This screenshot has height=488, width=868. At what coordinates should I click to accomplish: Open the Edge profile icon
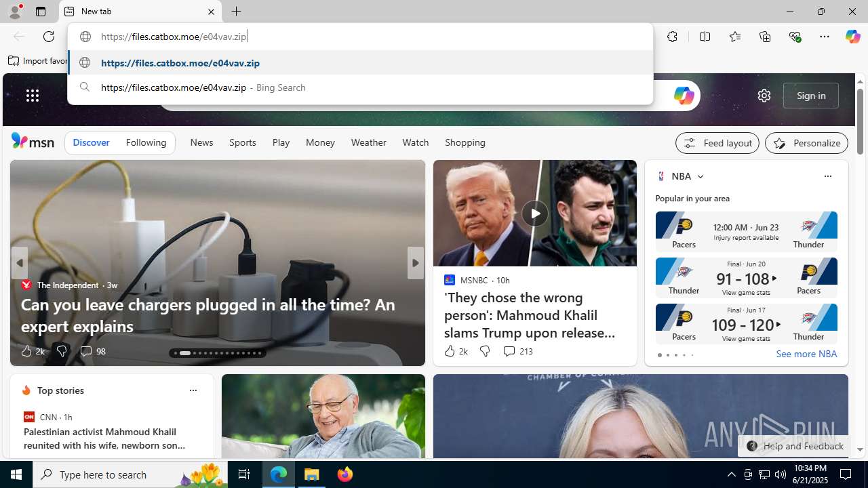[14, 12]
